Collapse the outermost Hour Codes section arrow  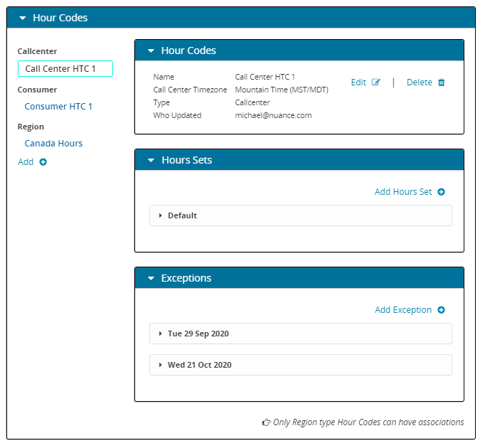pos(22,18)
